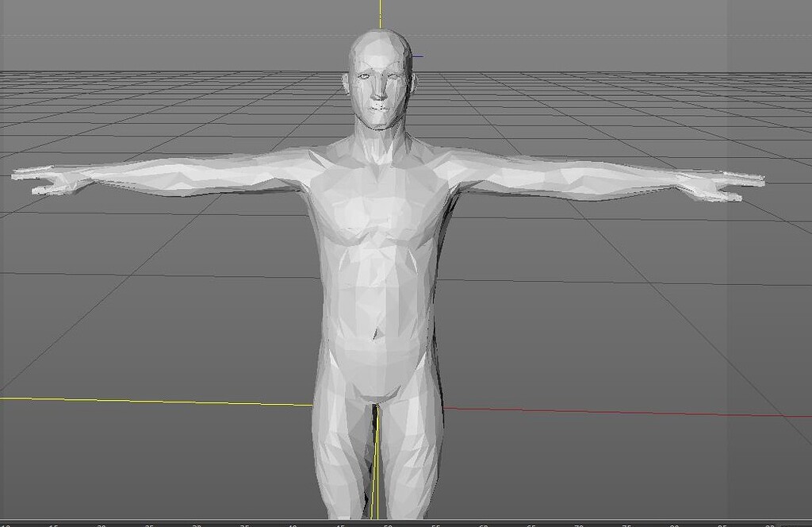The width and height of the screenshot is (812, 527).
Task: Click the 50 mark on the bottom ruler
Action: click(x=389, y=524)
